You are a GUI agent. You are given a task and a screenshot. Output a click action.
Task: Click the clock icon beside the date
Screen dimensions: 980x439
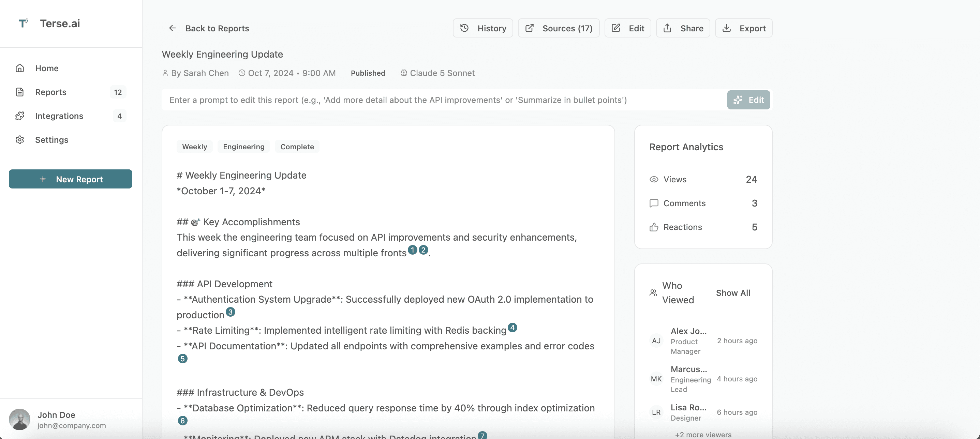pyautogui.click(x=241, y=73)
